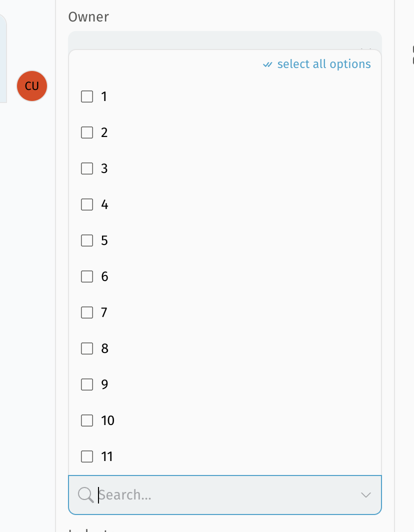Image resolution: width=414 pixels, height=532 pixels.
Task: Click the magnifying glass search icon
Action: click(86, 495)
